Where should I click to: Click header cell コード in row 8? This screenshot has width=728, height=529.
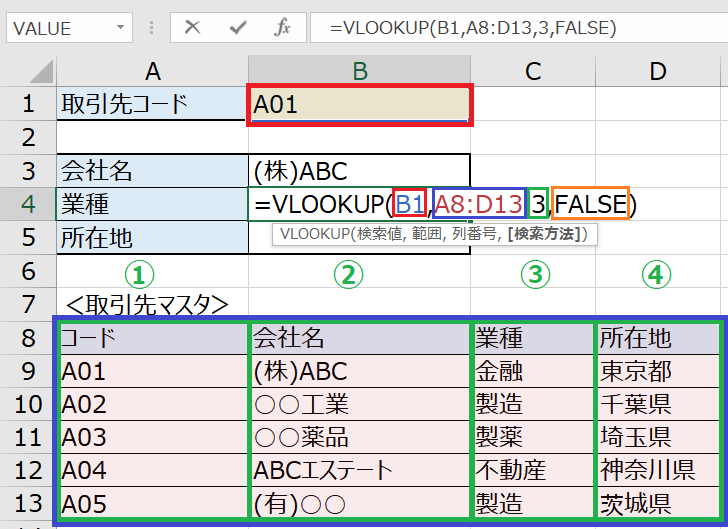pos(152,338)
